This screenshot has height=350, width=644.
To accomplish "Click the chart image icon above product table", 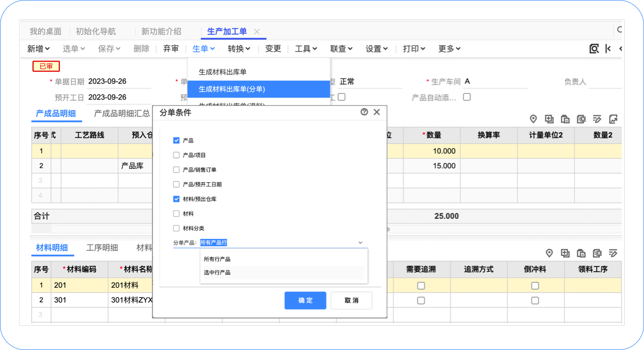I will (x=613, y=119).
